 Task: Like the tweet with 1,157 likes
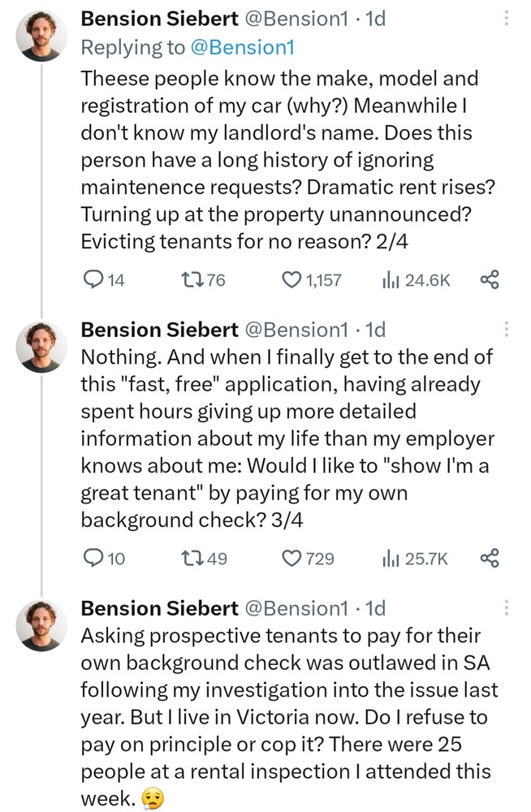(291, 280)
